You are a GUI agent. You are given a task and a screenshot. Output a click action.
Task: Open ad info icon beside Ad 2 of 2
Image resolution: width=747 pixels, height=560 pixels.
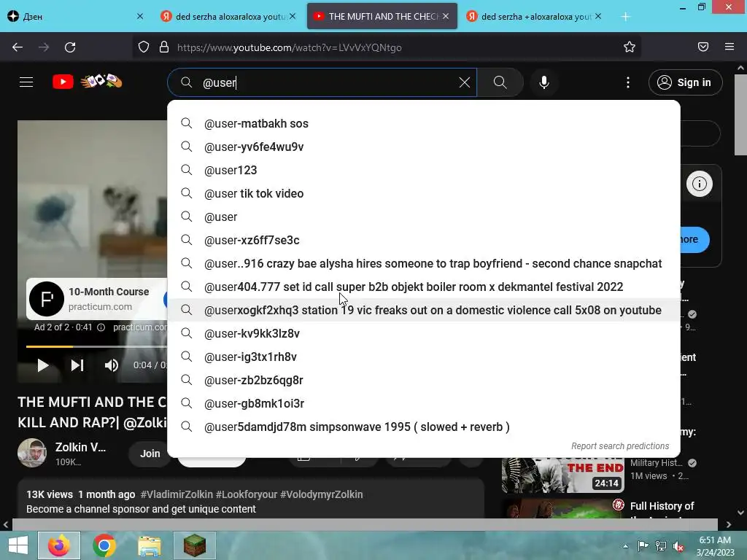101,327
